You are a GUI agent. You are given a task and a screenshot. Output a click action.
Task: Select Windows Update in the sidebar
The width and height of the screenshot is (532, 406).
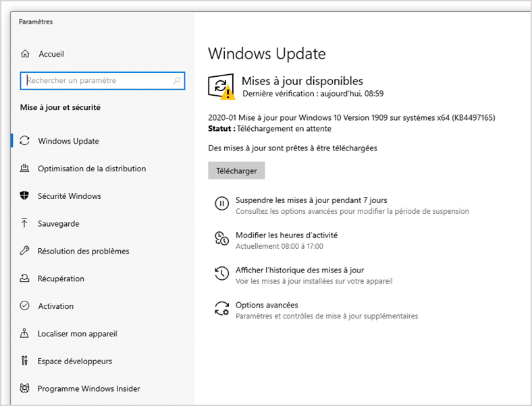pos(69,141)
